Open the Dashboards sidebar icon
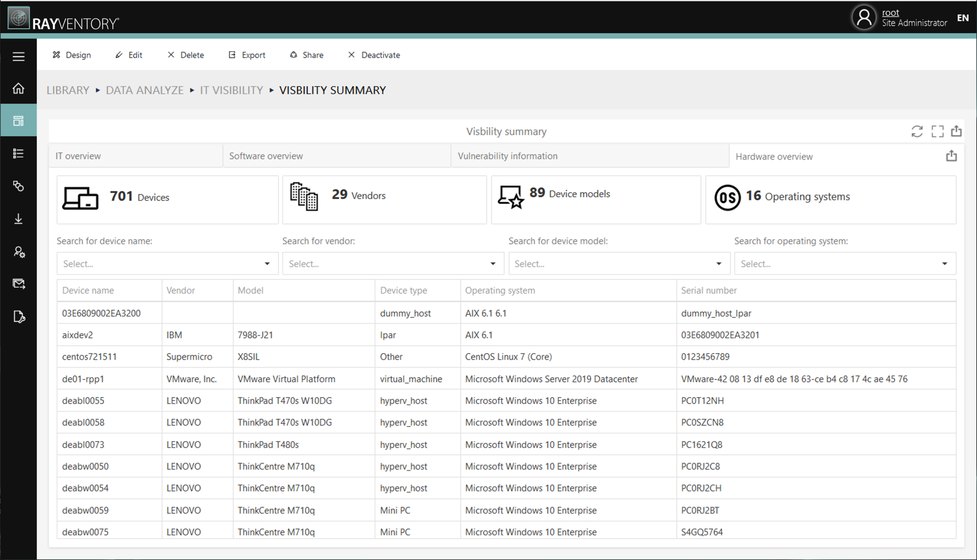Screen dimensions: 977x560 click(18, 120)
